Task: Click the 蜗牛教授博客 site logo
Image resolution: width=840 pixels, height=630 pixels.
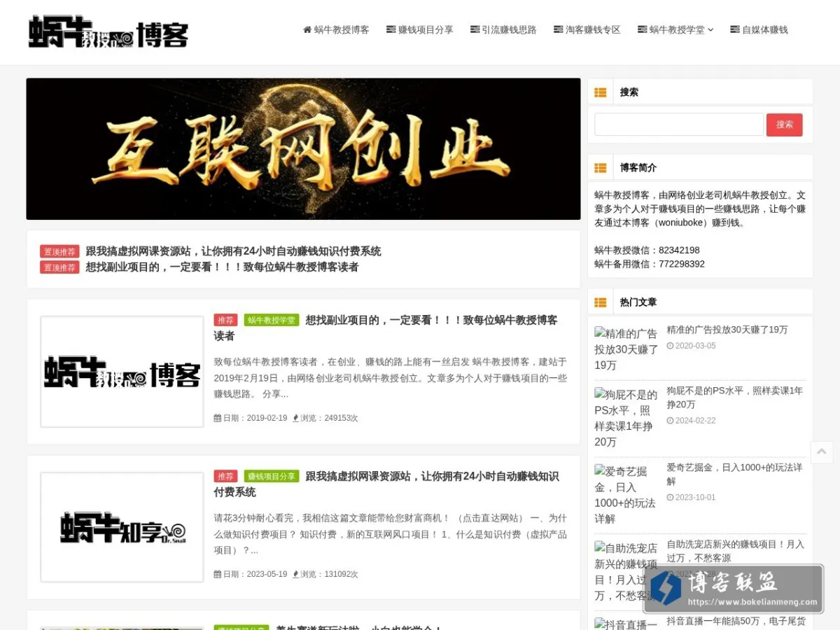Action: coord(108,31)
